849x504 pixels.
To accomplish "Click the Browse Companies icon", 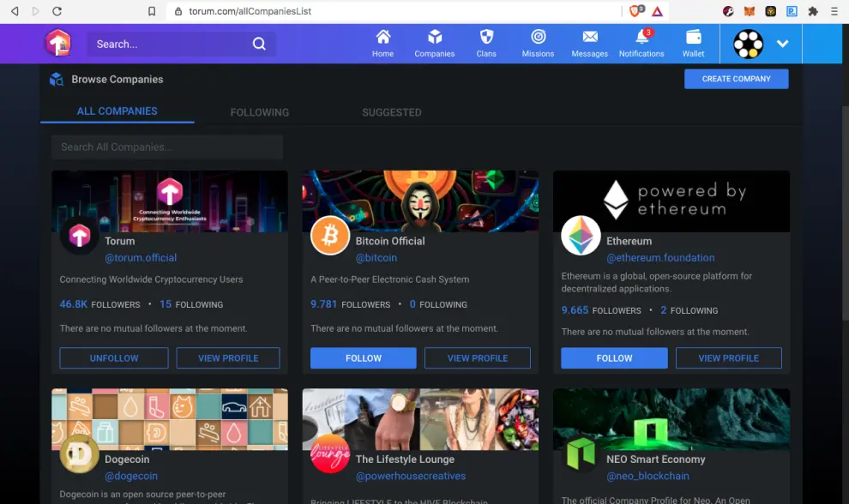I will coord(57,80).
